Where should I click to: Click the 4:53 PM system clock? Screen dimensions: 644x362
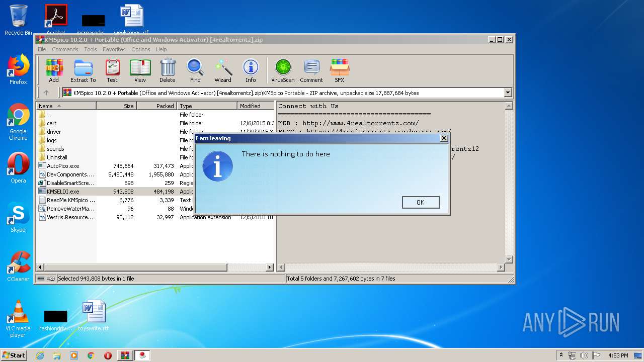click(x=618, y=355)
